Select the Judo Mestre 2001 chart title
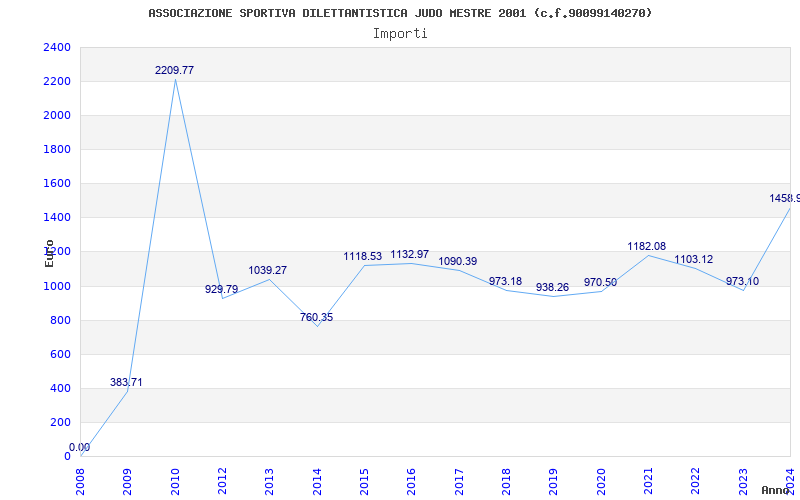Screen dimensions: 800x500 pyautogui.click(x=400, y=13)
